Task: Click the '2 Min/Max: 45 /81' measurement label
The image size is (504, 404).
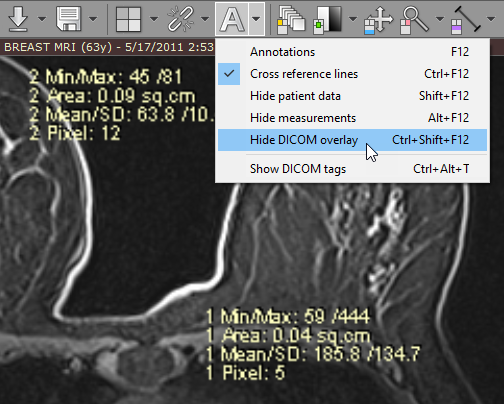Action: [105, 77]
